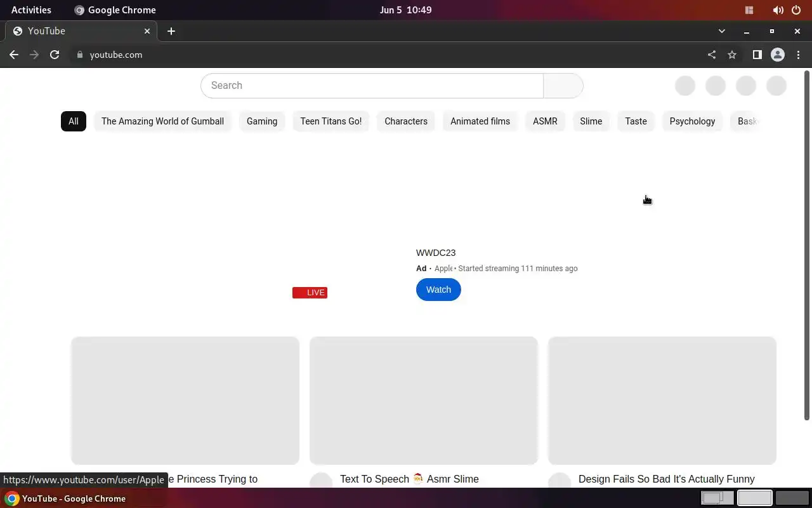Screen dimensions: 812x508
Task: Open channel avatar beside Text To Speech video
Action: 321,481
